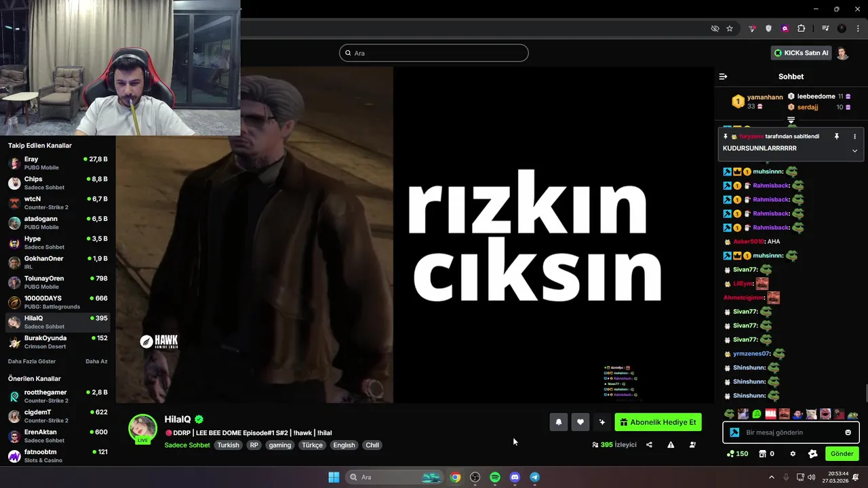Click HilalQ streamer avatar with LIVE badge
The height and width of the screenshot is (488, 868).
coord(143,429)
